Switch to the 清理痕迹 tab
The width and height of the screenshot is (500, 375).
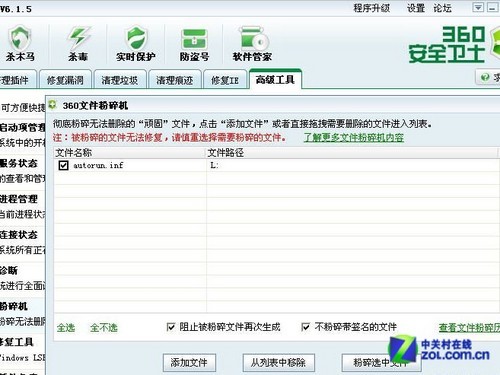(175, 80)
